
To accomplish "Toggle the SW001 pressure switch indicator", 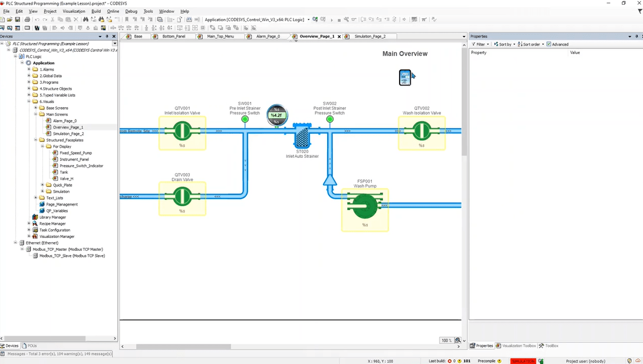I will 245,120.
